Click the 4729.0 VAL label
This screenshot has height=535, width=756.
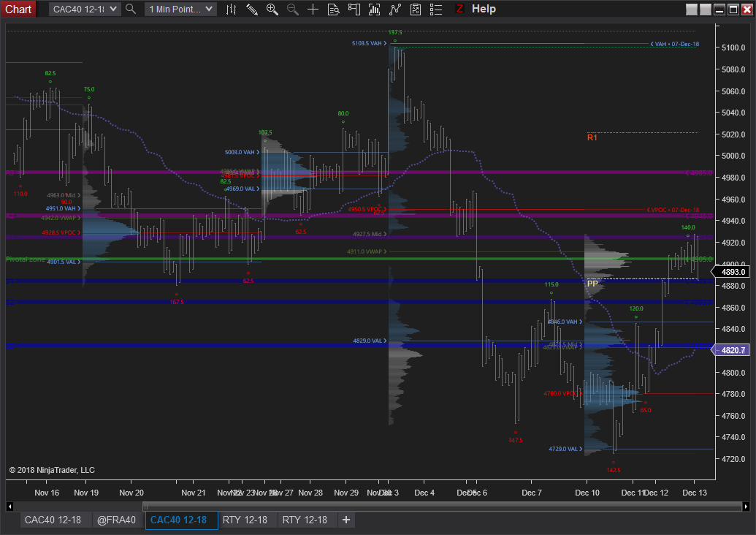pyautogui.click(x=565, y=449)
